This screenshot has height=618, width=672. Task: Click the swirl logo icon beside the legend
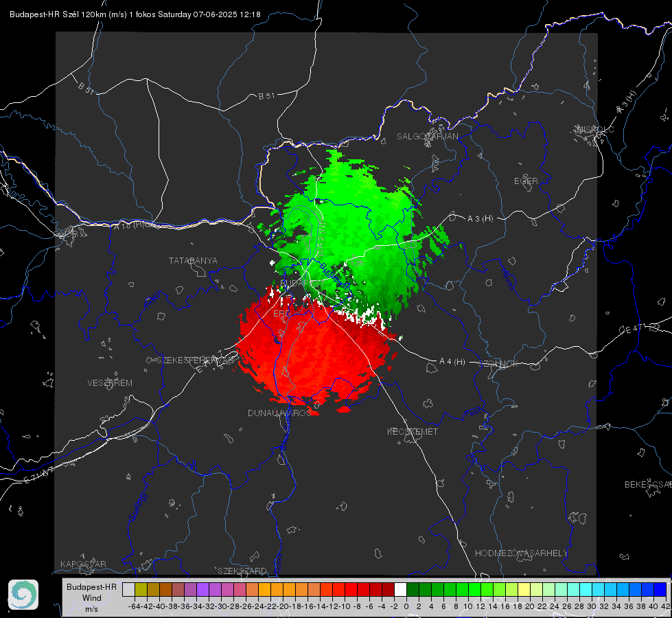[23, 595]
